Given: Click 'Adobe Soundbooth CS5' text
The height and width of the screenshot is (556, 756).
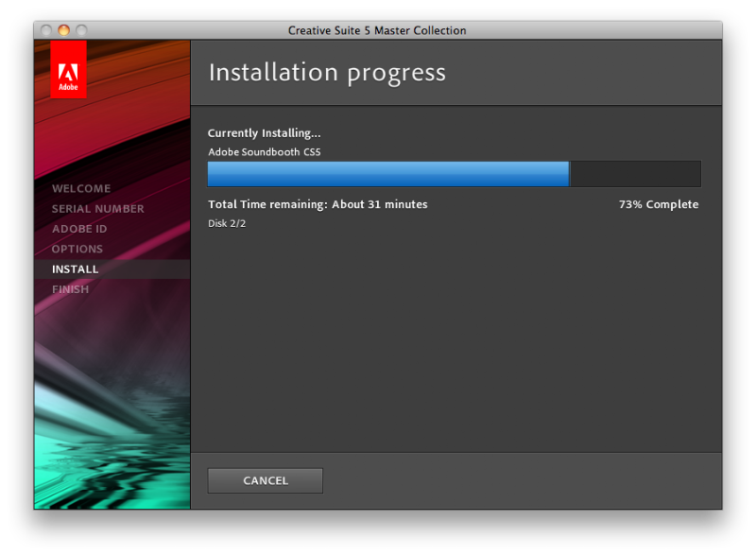Looking at the screenshot, I should pos(265,152).
